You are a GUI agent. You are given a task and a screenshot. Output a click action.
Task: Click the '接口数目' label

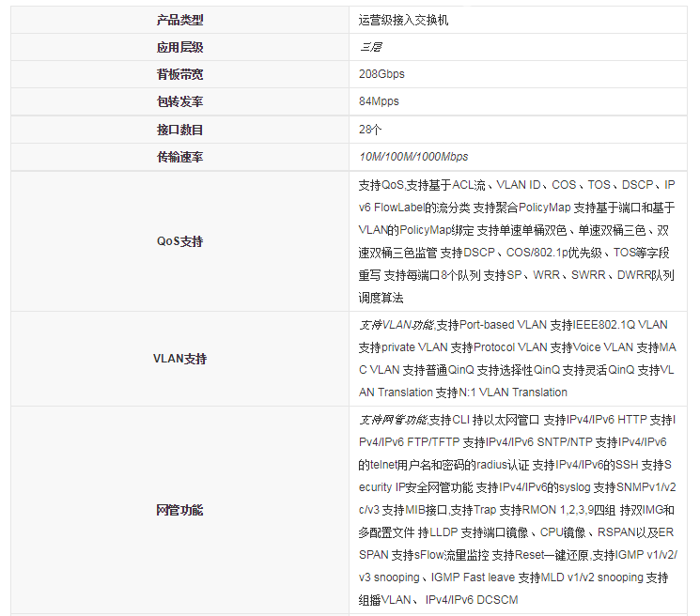tap(179, 130)
